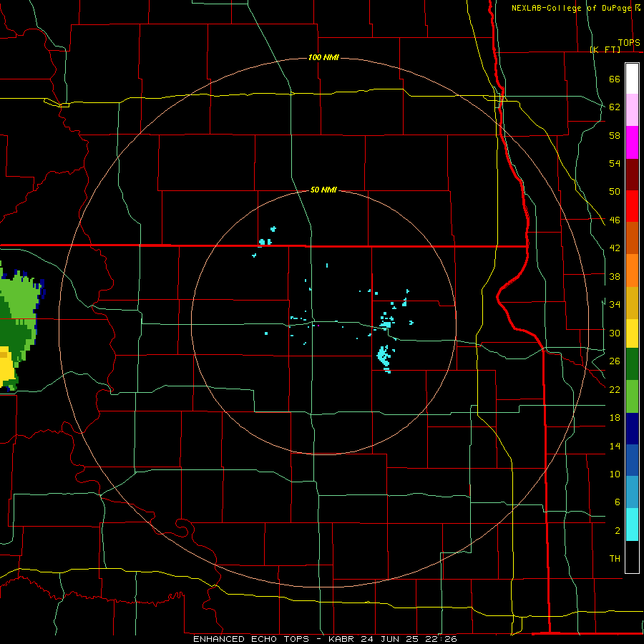The width and height of the screenshot is (644, 644).
Task: Select the dark orange legend swatch
Action: click(x=632, y=238)
